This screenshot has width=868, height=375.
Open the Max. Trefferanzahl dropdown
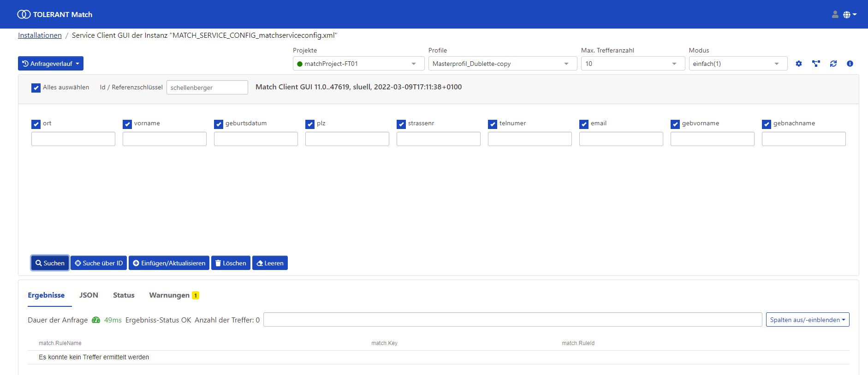(x=631, y=64)
